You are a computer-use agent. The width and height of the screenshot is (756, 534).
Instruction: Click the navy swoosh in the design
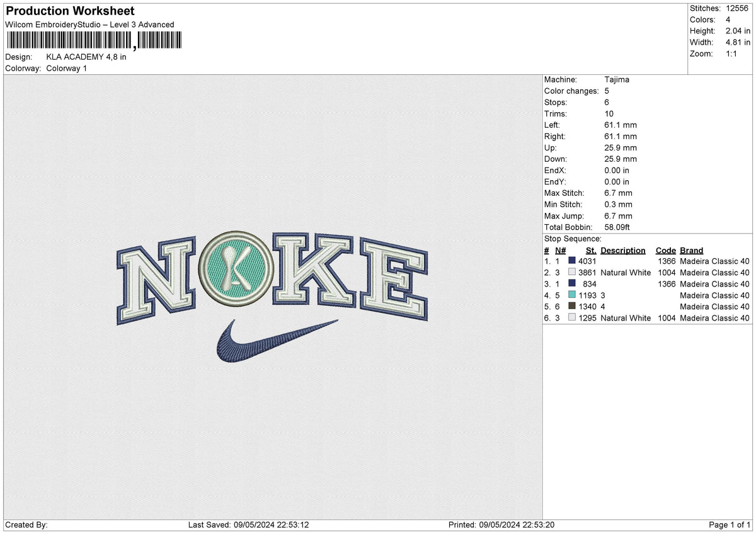pyautogui.click(x=276, y=341)
